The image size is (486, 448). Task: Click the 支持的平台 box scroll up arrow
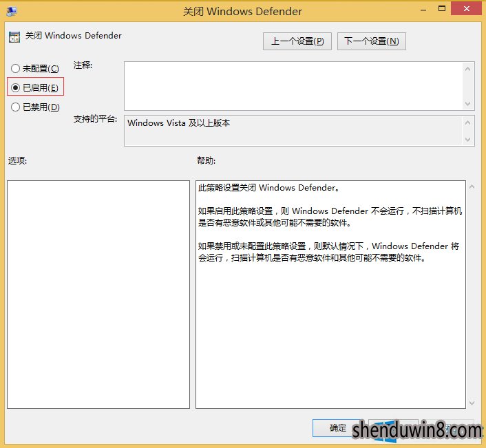[x=467, y=122]
